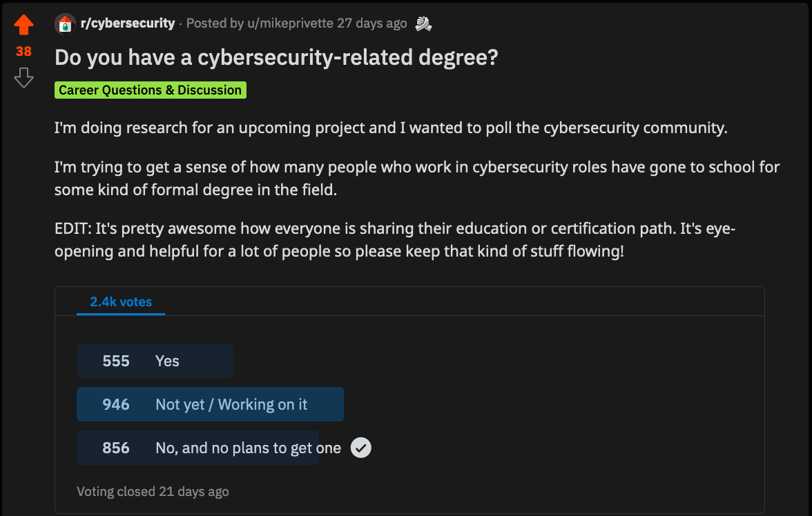Select the "Not yet / Working on it" option

point(231,404)
